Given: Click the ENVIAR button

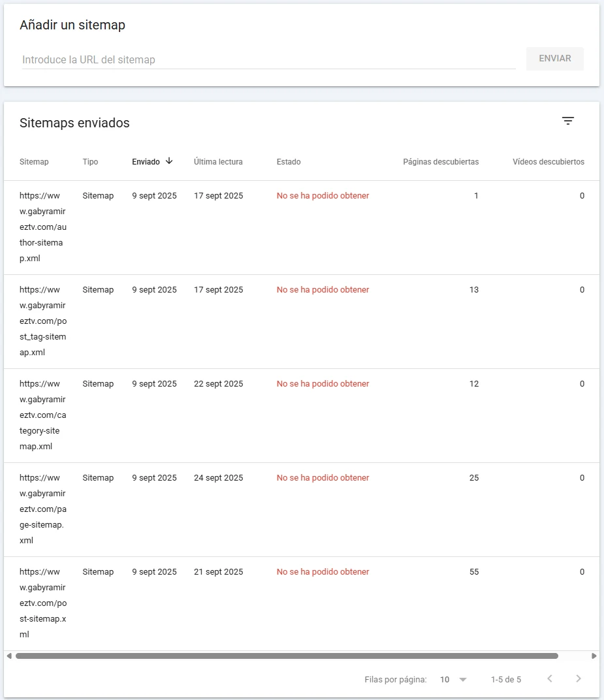Looking at the screenshot, I should (x=555, y=59).
